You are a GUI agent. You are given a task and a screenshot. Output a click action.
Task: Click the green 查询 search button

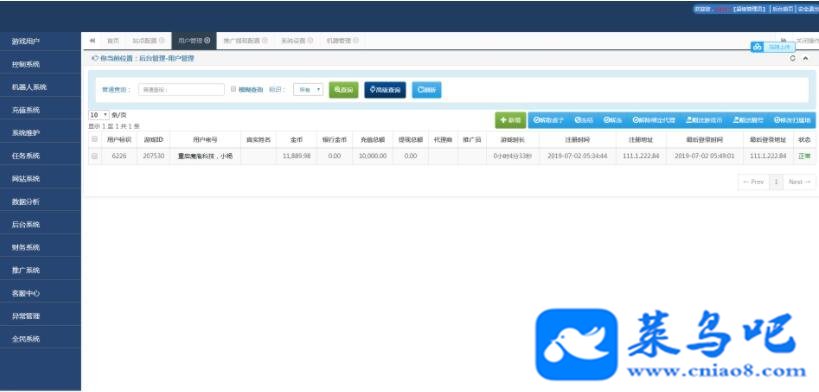(x=344, y=90)
